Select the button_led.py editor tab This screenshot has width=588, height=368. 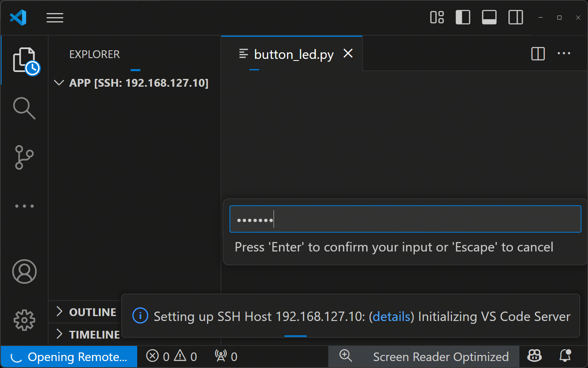(293, 54)
